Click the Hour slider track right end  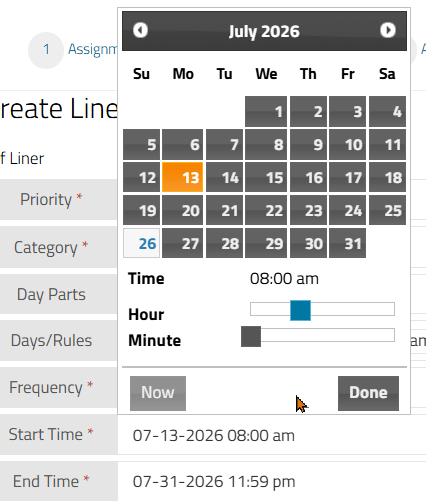click(x=392, y=309)
